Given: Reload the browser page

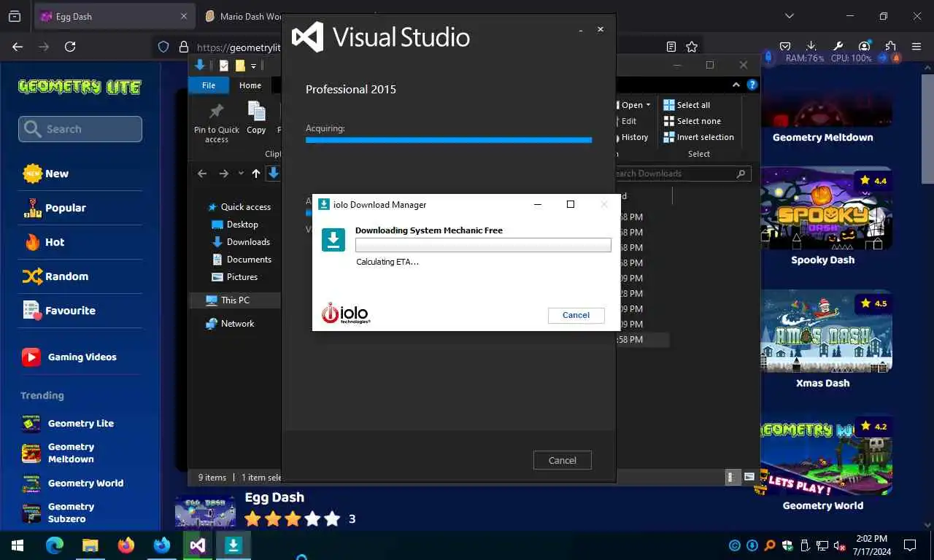Looking at the screenshot, I should (70, 47).
